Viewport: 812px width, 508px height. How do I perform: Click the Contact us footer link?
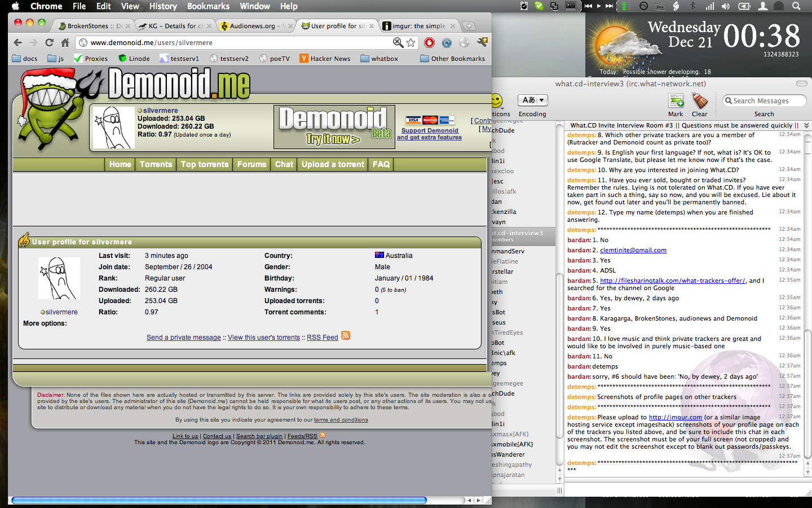click(217, 436)
